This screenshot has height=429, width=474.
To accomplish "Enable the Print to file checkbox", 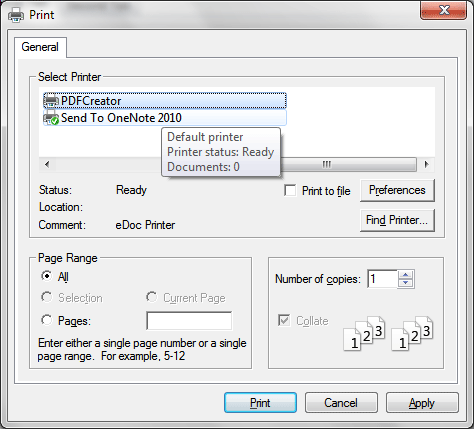I will pos(290,191).
